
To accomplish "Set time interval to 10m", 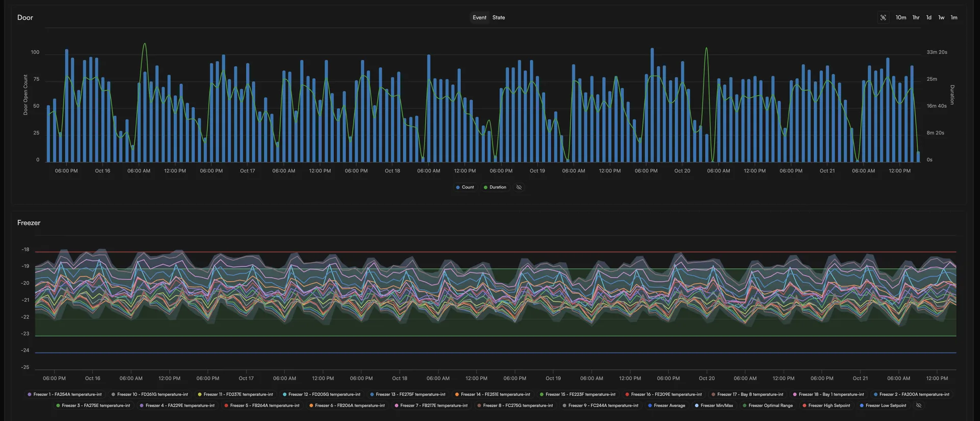I will 901,17.
